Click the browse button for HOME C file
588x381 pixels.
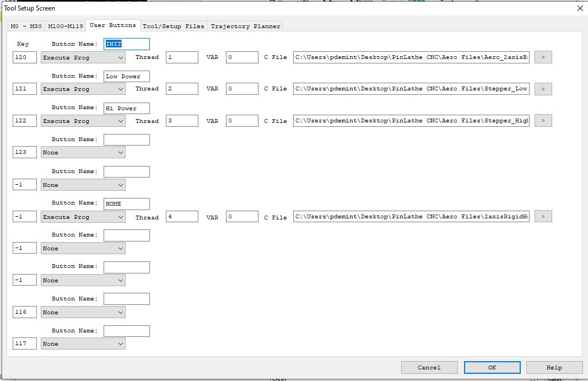[x=543, y=217]
